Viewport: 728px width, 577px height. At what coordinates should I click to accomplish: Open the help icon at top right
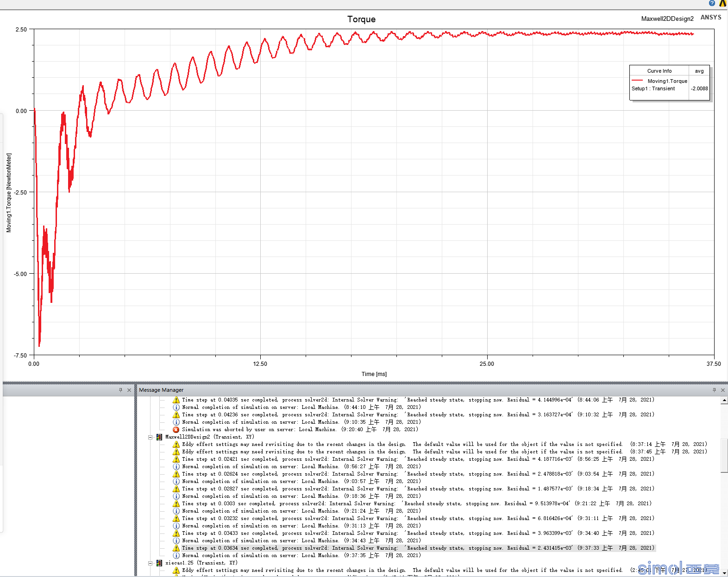[712, 3]
